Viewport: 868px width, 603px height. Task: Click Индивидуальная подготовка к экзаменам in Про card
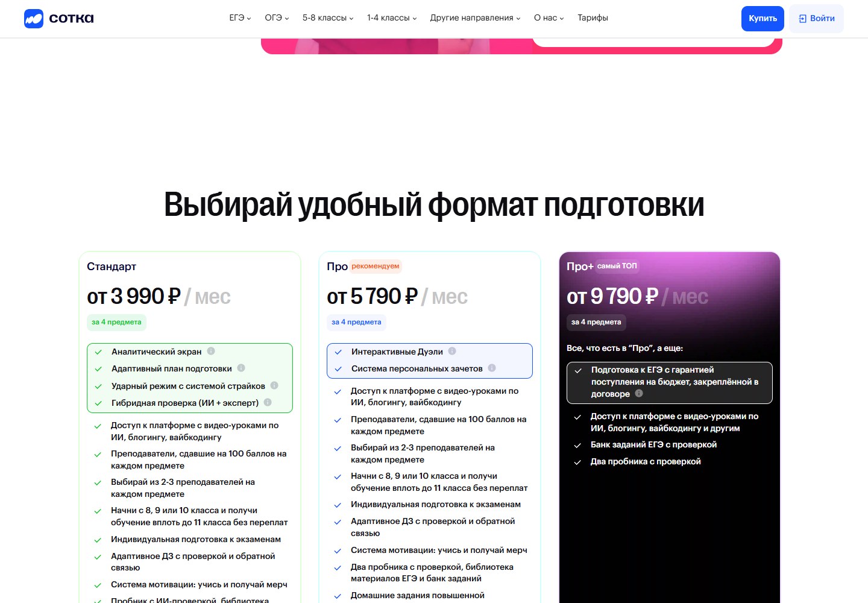[x=436, y=504]
